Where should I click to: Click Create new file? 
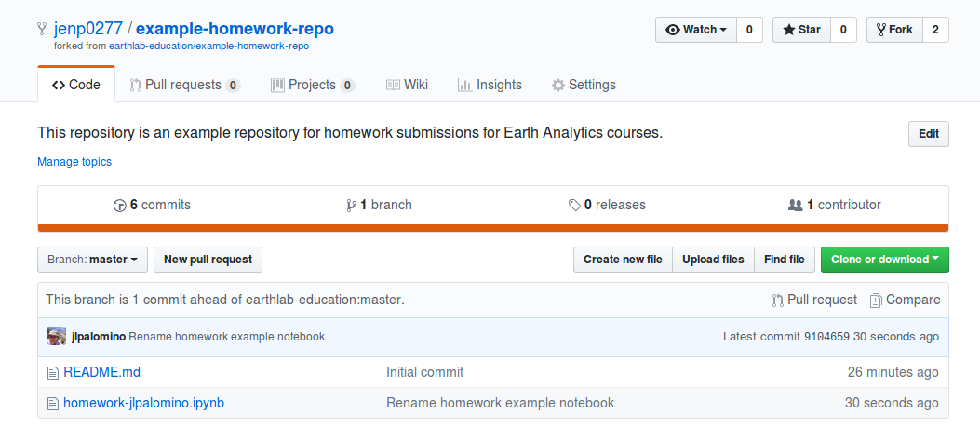(623, 260)
